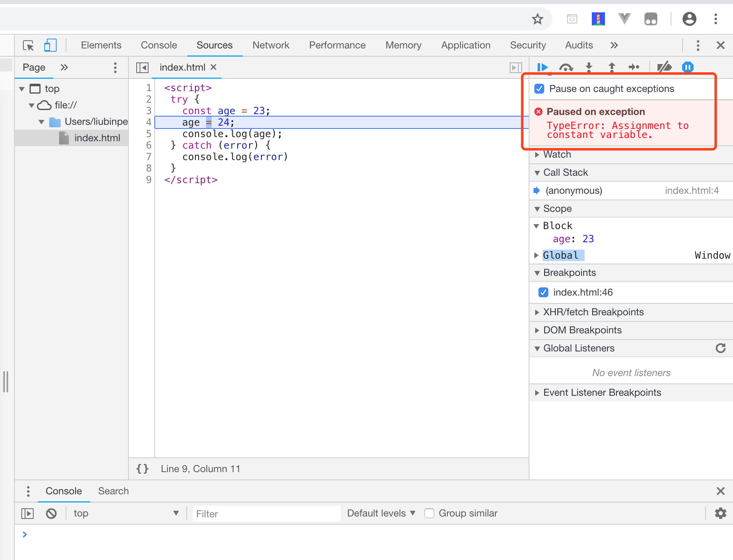Show more DevTools tabs chevron
Image resolution: width=733 pixels, height=560 pixels.
(614, 45)
